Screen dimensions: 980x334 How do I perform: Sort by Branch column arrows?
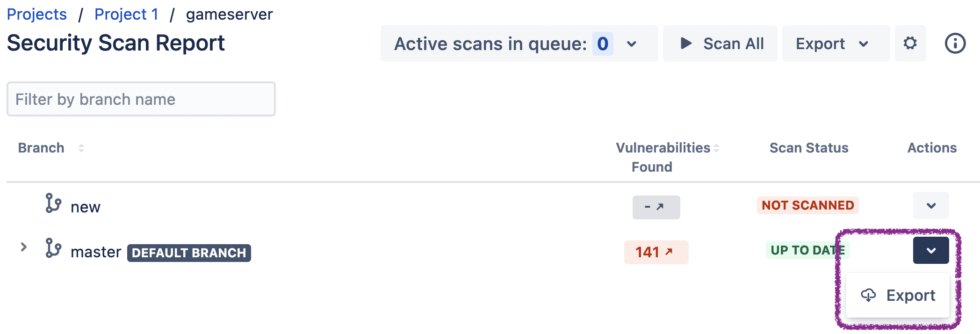click(81, 148)
